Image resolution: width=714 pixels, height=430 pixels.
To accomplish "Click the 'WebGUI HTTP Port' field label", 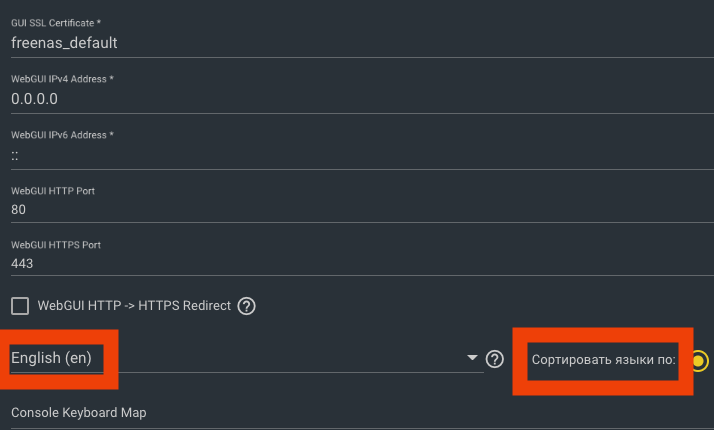I will 53,191.
